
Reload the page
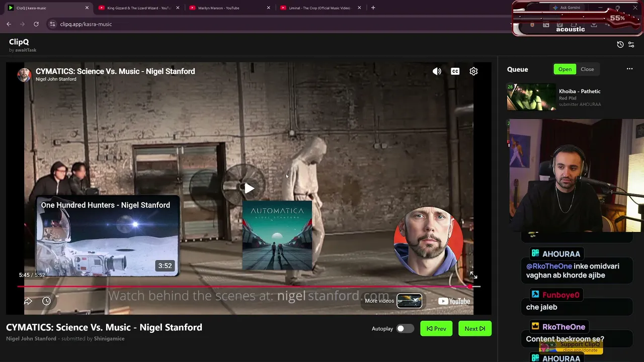pos(36,24)
